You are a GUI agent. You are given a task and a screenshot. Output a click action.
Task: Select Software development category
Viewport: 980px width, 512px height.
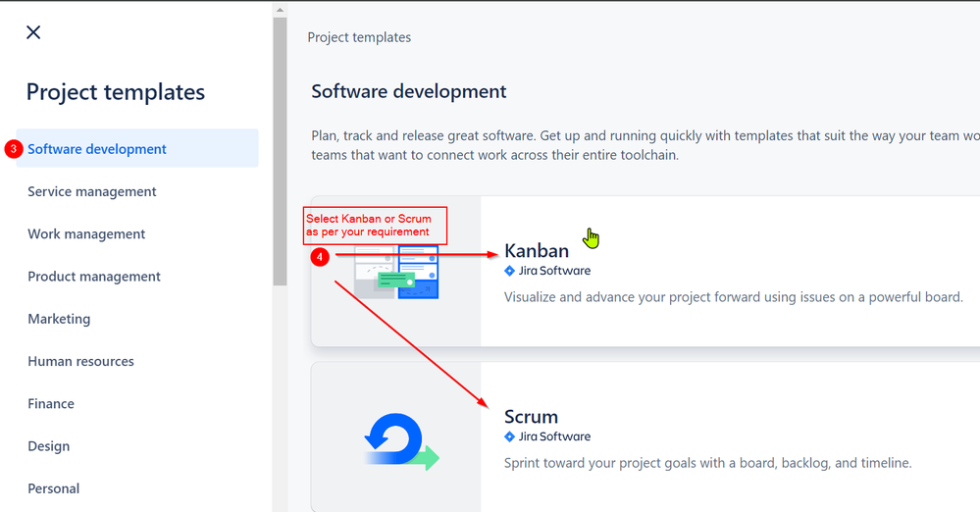(x=137, y=148)
